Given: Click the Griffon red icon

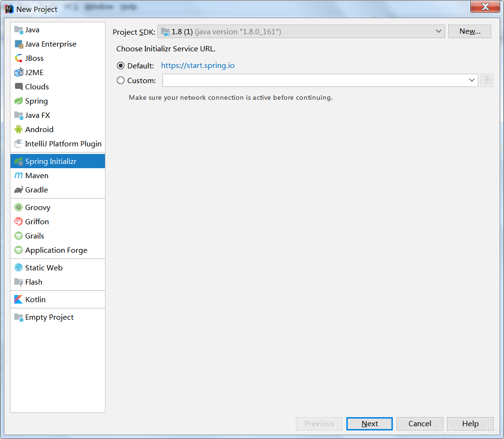Looking at the screenshot, I should [x=19, y=222].
